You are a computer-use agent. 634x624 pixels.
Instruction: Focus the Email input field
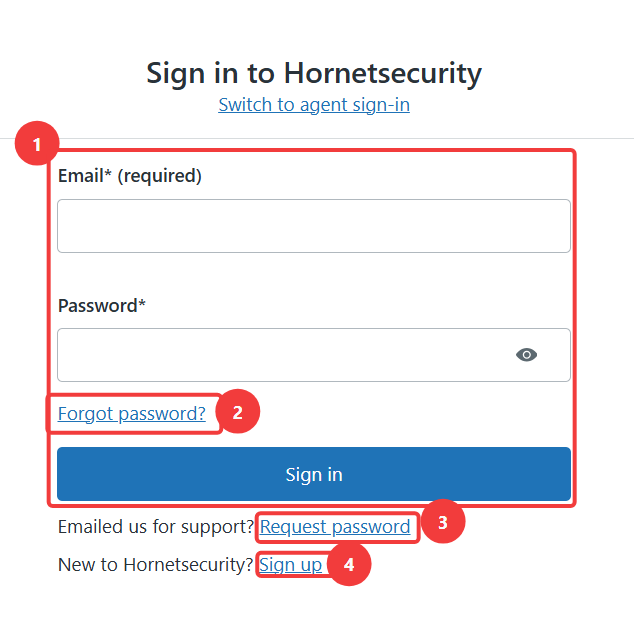tap(314, 226)
